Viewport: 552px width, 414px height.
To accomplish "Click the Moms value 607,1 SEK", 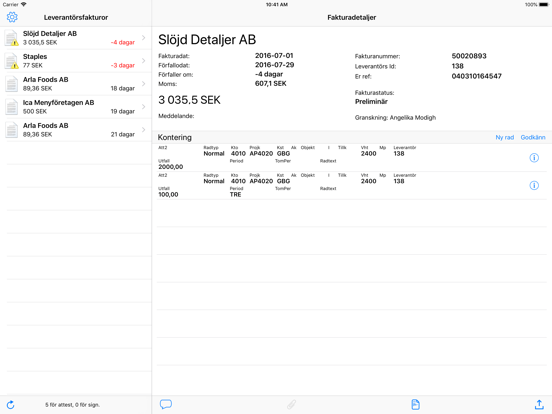I will [270, 83].
